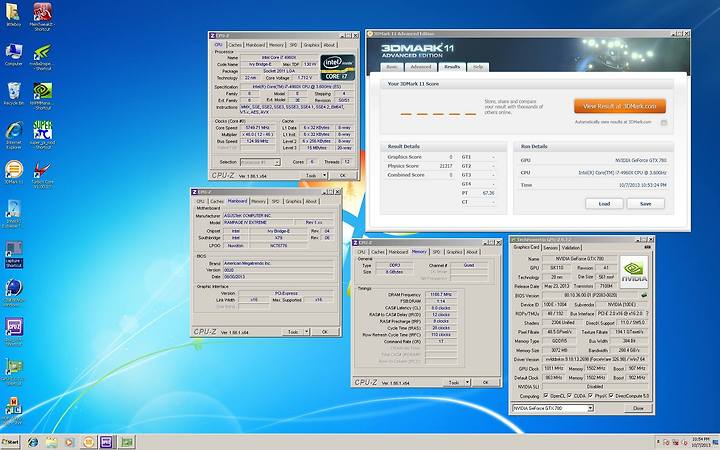Toggle the OpenCL checkbox in GPU-Z
The height and width of the screenshot is (450, 720).
point(546,396)
